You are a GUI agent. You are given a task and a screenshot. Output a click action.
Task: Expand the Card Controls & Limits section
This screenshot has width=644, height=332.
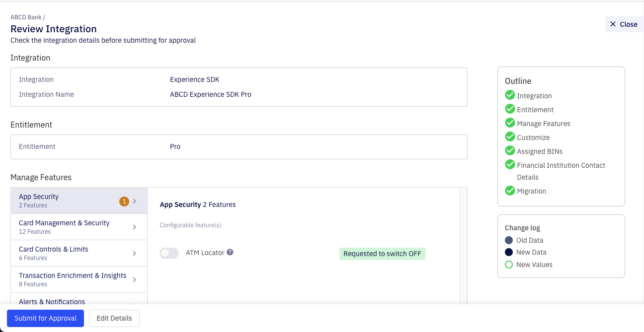(79, 253)
